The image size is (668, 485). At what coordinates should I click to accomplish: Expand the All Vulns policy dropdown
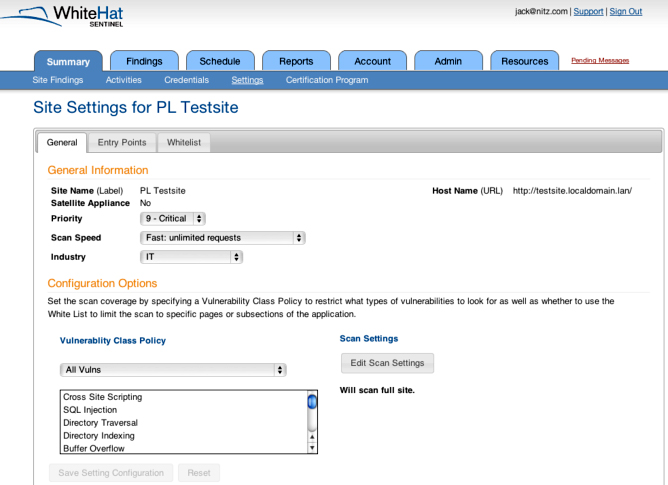coord(173,370)
